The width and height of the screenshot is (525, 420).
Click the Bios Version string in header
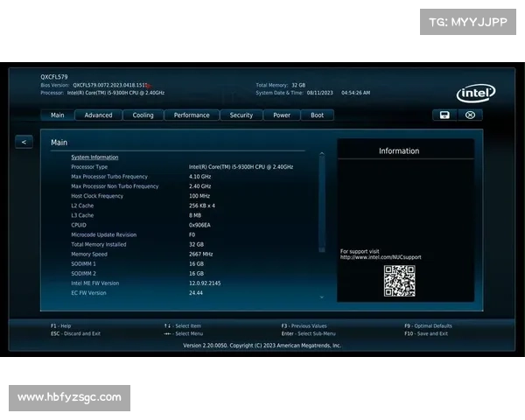coord(110,85)
